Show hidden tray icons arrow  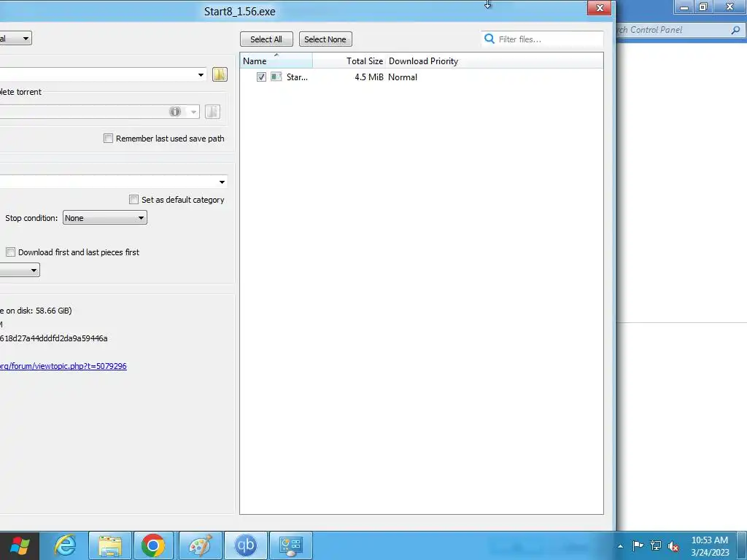tap(620, 546)
